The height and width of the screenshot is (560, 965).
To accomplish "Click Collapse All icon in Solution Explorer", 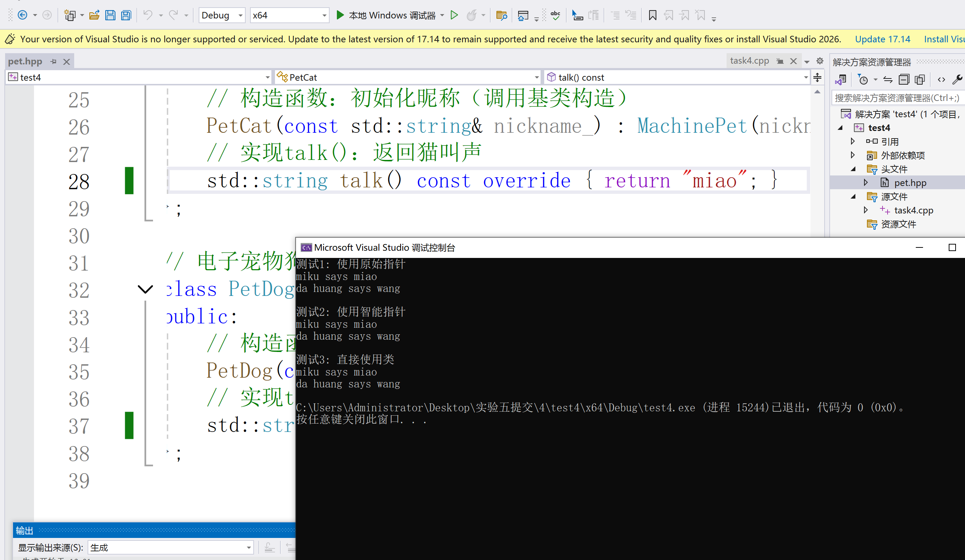I will pyautogui.click(x=904, y=80).
